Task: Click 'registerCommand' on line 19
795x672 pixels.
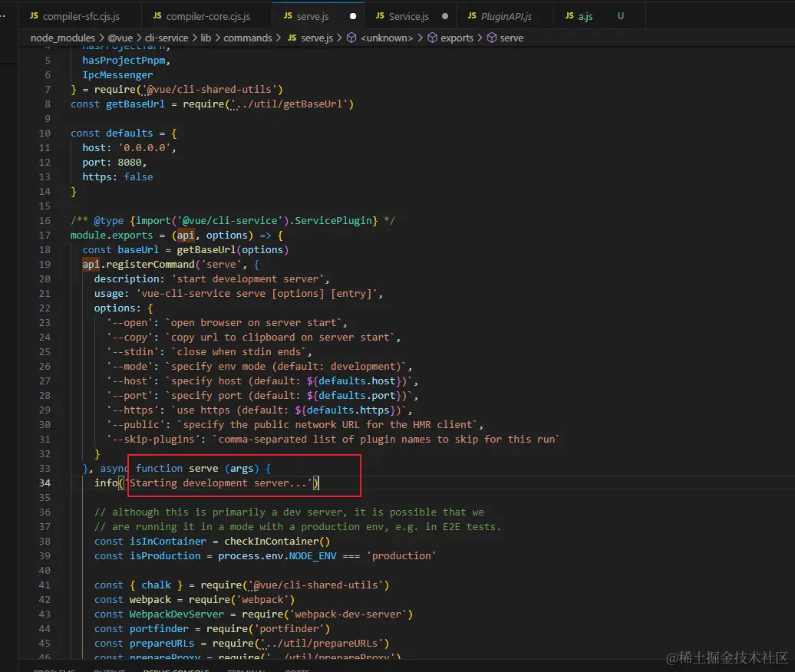Action: pyautogui.click(x=150, y=265)
